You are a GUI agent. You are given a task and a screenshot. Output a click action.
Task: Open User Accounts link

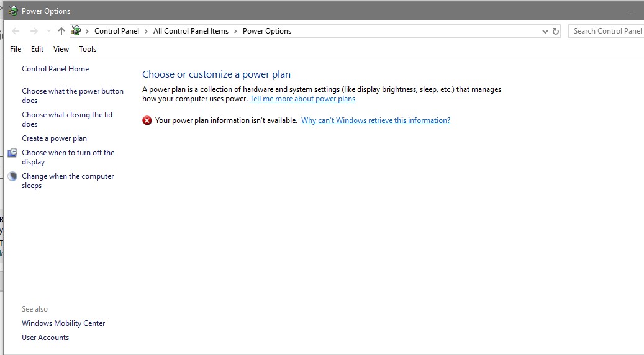click(45, 338)
